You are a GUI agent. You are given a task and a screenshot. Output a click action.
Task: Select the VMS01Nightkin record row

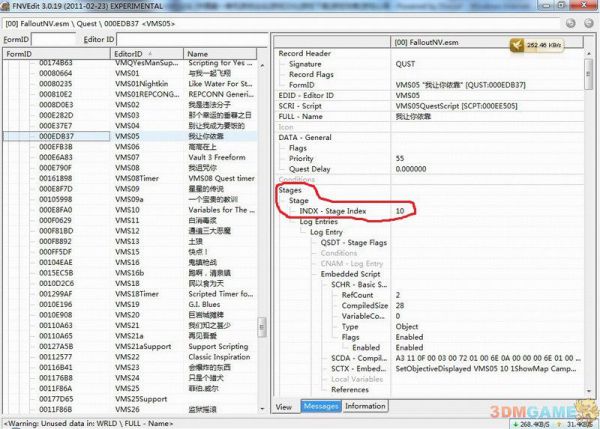(130, 84)
